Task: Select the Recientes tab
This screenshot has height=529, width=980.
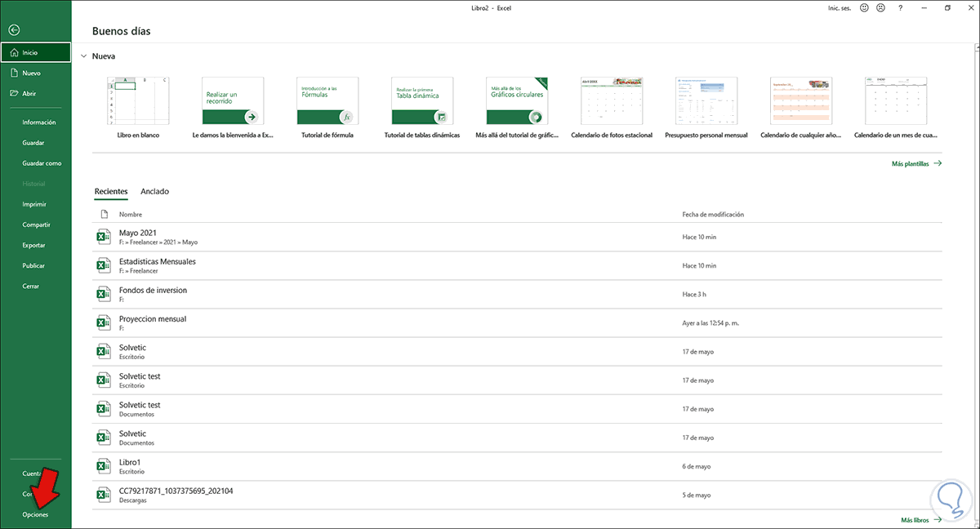Action: pyautogui.click(x=111, y=191)
